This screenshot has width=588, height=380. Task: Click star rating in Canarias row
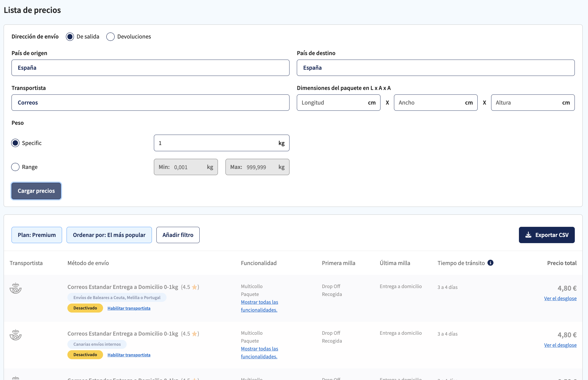[190, 334]
